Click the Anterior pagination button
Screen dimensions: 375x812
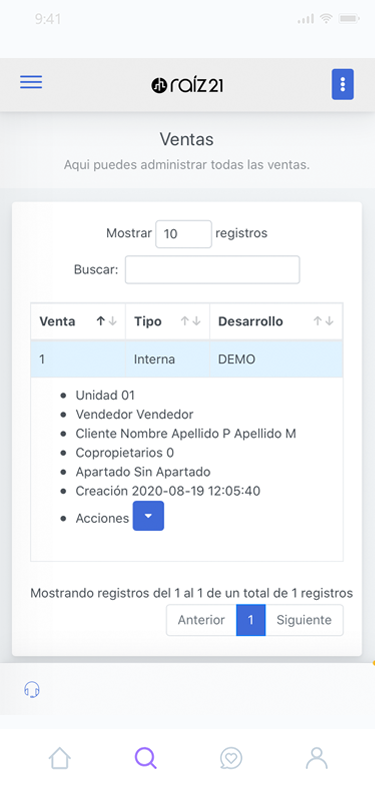(201, 620)
